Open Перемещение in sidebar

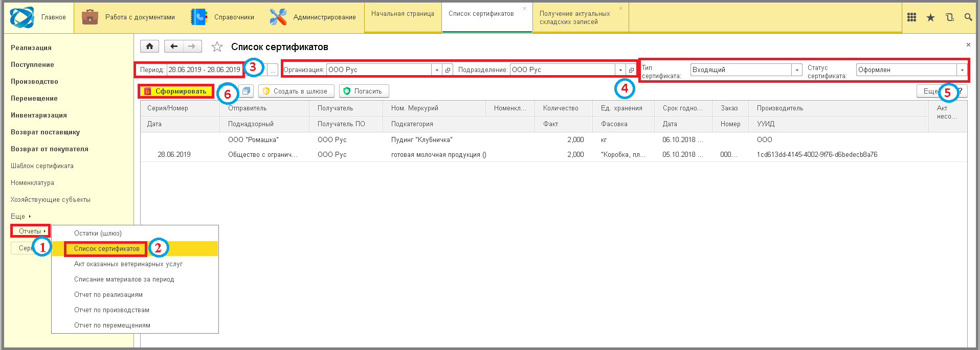coord(34,99)
